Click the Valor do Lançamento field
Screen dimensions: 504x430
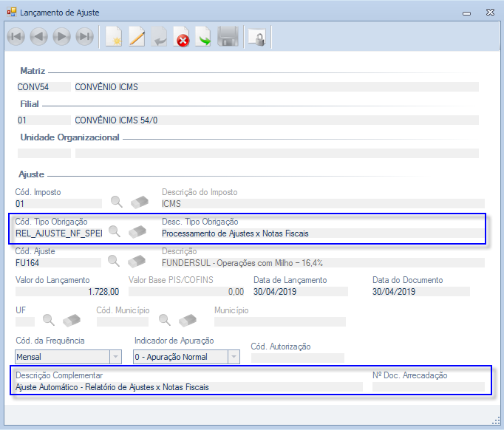pyautogui.click(x=67, y=292)
